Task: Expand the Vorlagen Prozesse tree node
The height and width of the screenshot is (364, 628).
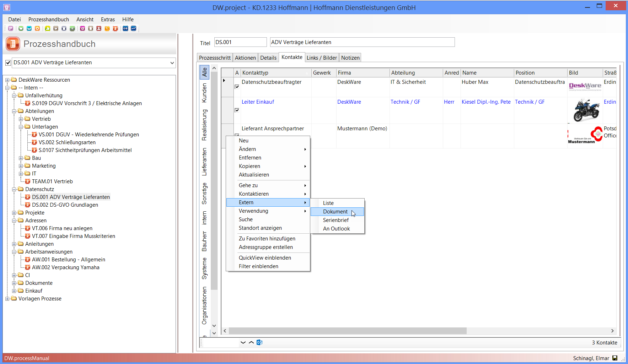Action: (7, 299)
